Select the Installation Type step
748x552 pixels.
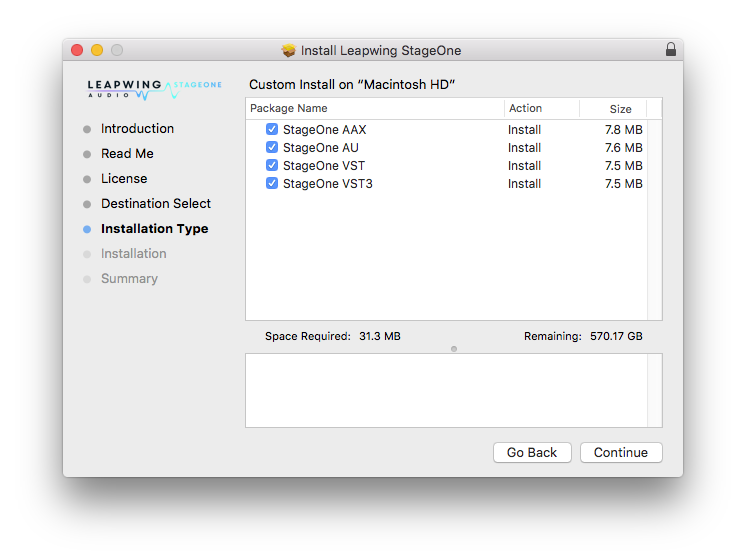click(154, 229)
